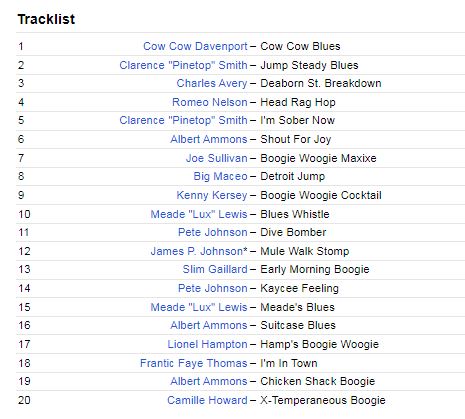Visit the Joe Sullivan artist link

(x=217, y=158)
